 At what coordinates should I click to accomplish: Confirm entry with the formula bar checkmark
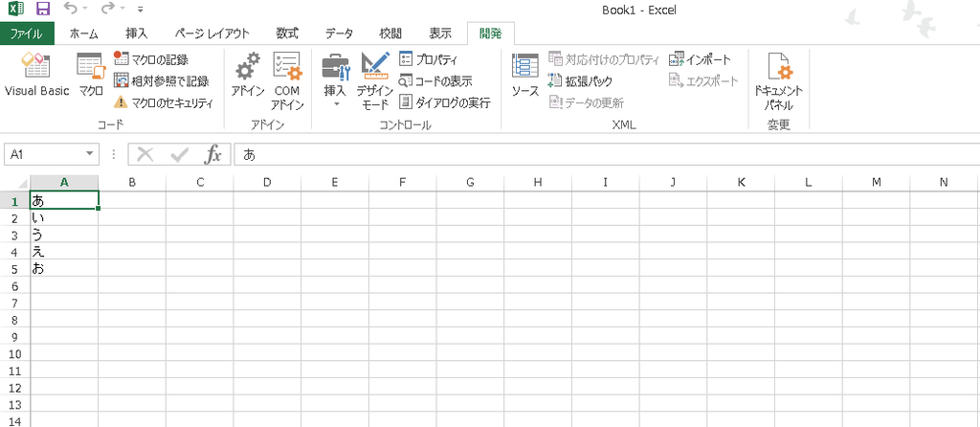[179, 154]
